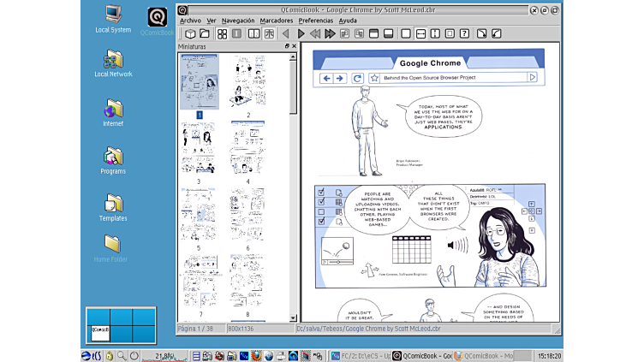Open the Ayuda menu
644x362 pixels.
tap(348, 20)
